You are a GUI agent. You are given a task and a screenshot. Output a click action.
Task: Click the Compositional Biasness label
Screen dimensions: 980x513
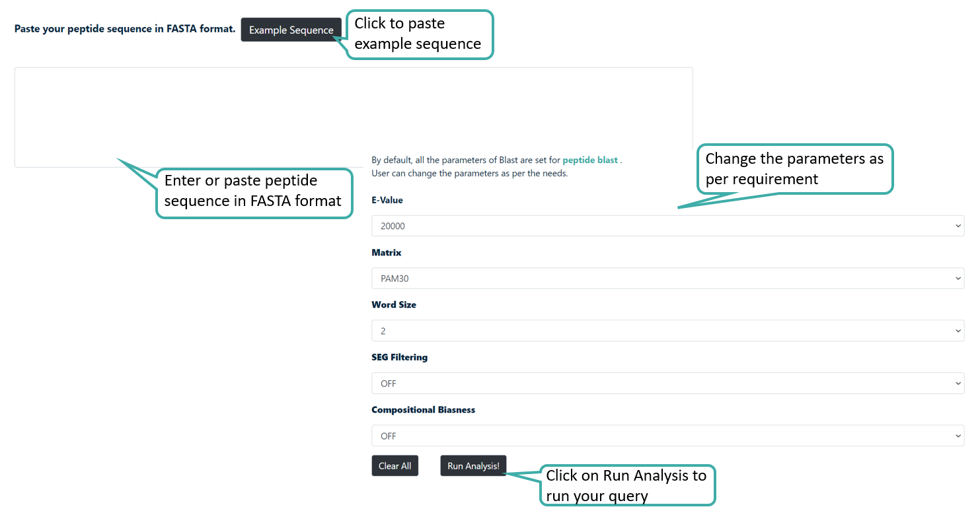(423, 410)
